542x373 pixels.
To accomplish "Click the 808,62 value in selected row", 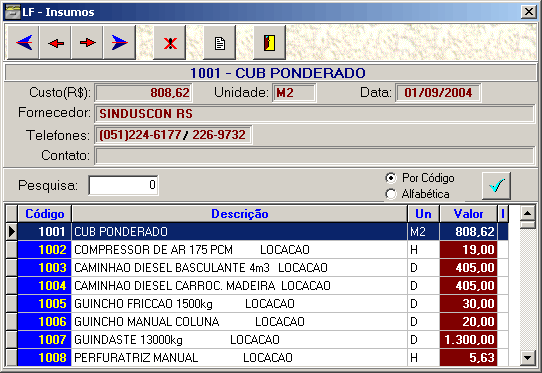I will point(468,232).
